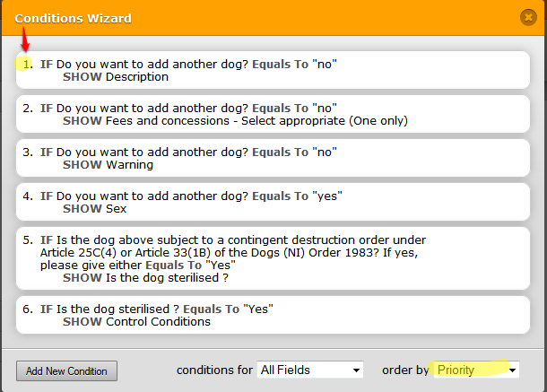Select the IF line of condition 2
547x392 pixels.
pos(188,108)
